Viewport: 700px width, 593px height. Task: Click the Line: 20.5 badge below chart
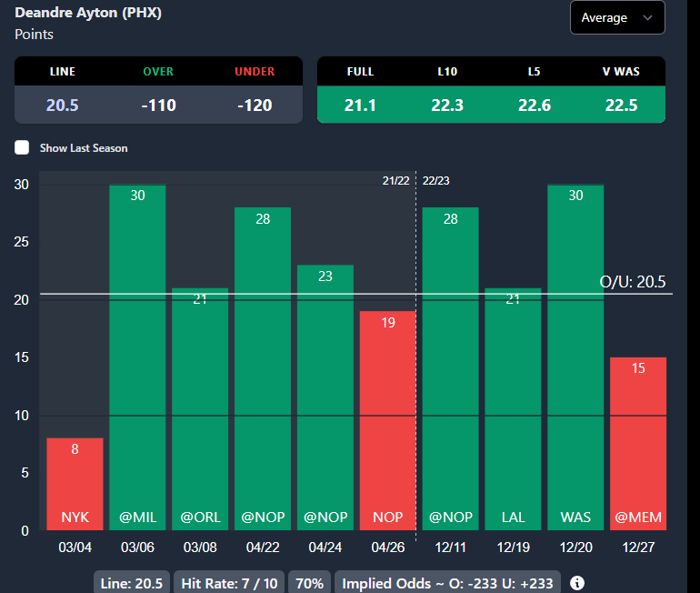coord(132,583)
